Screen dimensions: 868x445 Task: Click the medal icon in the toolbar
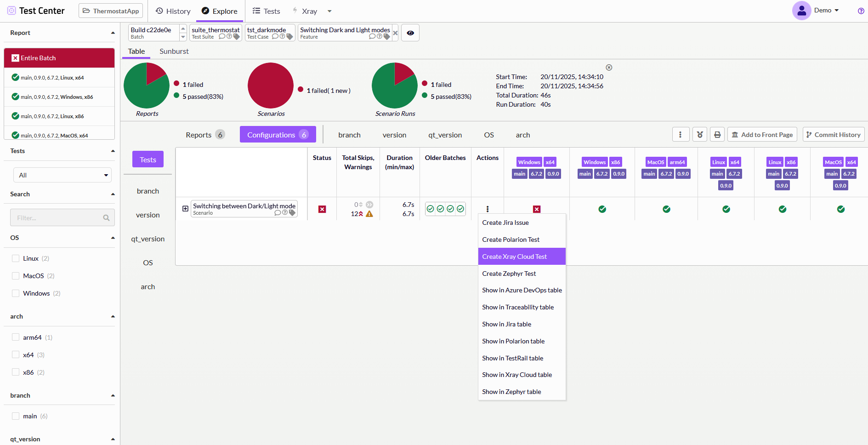coord(699,135)
